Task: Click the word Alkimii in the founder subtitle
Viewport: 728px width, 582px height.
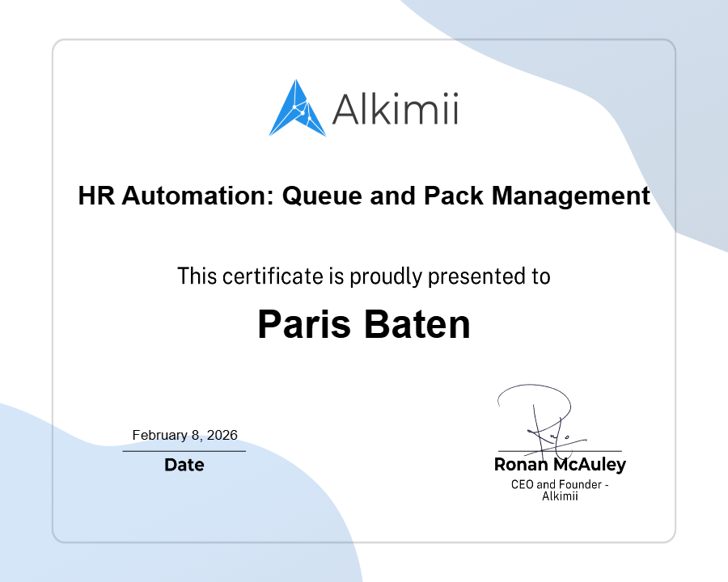Action: (x=560, y=496)
